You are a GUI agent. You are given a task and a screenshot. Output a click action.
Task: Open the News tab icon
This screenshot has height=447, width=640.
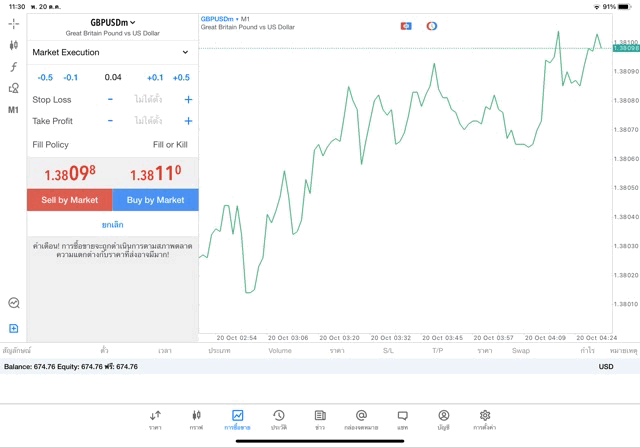(320, 419)
